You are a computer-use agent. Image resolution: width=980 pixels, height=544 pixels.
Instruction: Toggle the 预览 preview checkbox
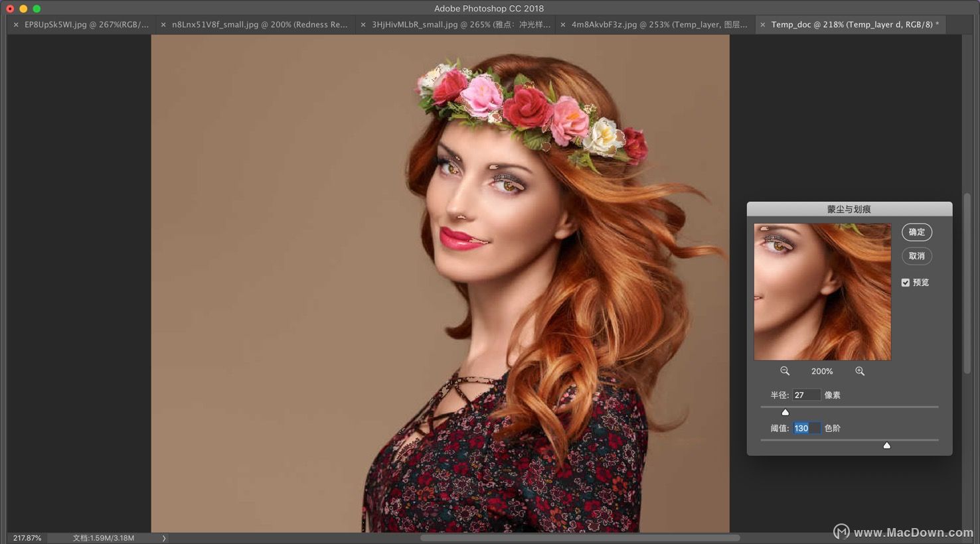906,283
